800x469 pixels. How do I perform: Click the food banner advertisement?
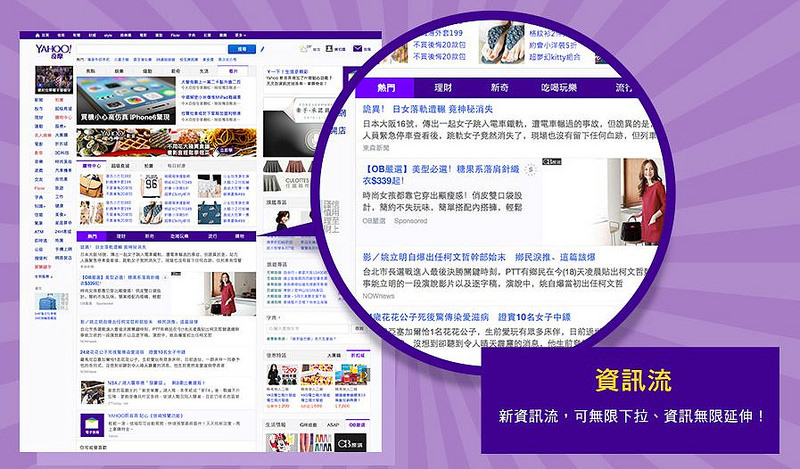[x=166, y=142]
